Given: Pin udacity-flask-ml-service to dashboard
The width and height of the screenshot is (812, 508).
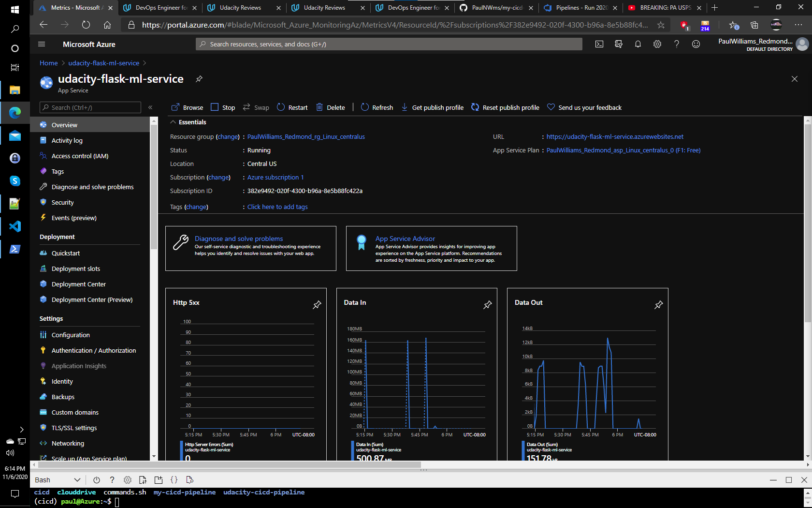Looking at the screenshot, I should pyautogui.click(x=199, y=79).
